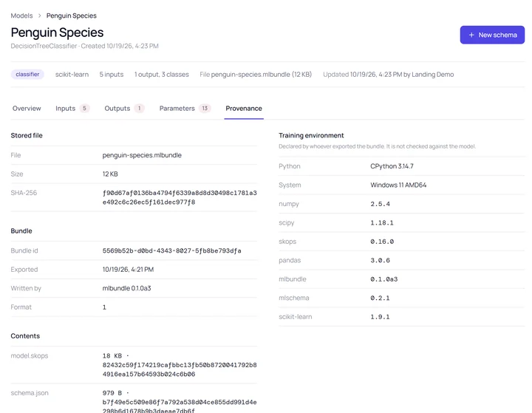Click the Parameters count badge 13
The width and height of the screenshot is (532, 413).
205,109
